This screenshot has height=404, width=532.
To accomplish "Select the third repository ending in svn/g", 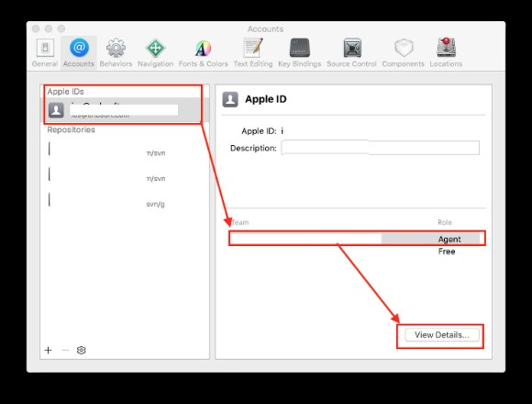I will (125, 201).
